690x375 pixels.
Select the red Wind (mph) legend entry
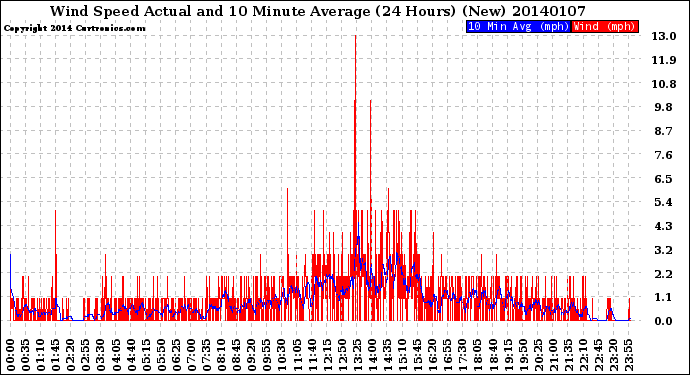coord(605,26)
